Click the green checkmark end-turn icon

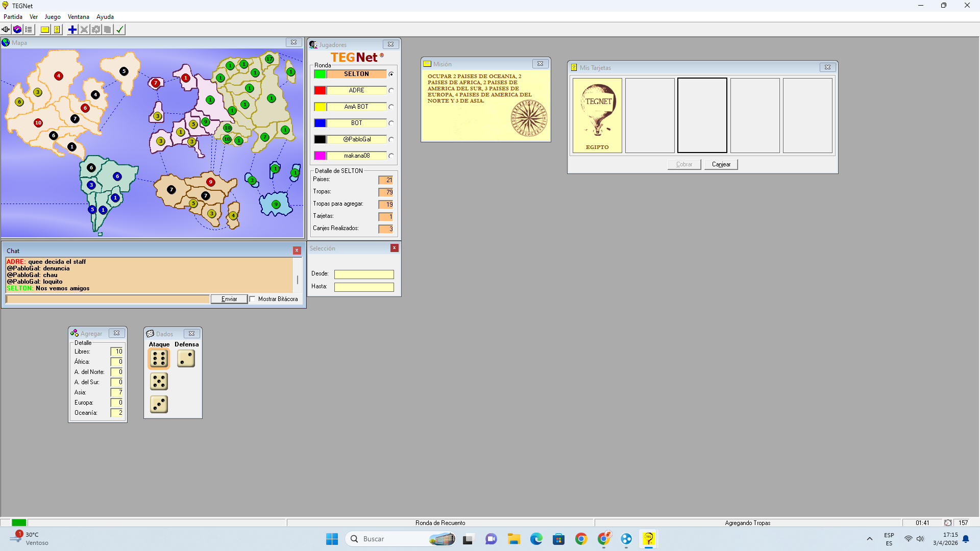tap(120, 30)
